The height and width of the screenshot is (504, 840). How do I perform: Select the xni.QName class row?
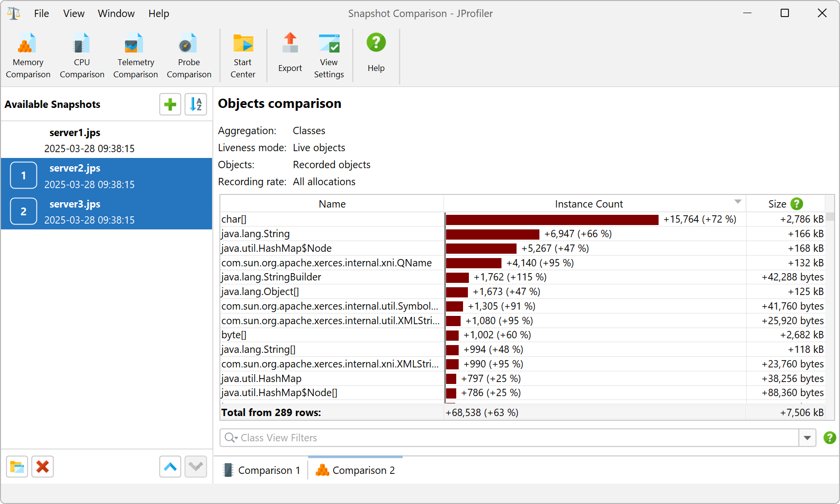[522, 263]
